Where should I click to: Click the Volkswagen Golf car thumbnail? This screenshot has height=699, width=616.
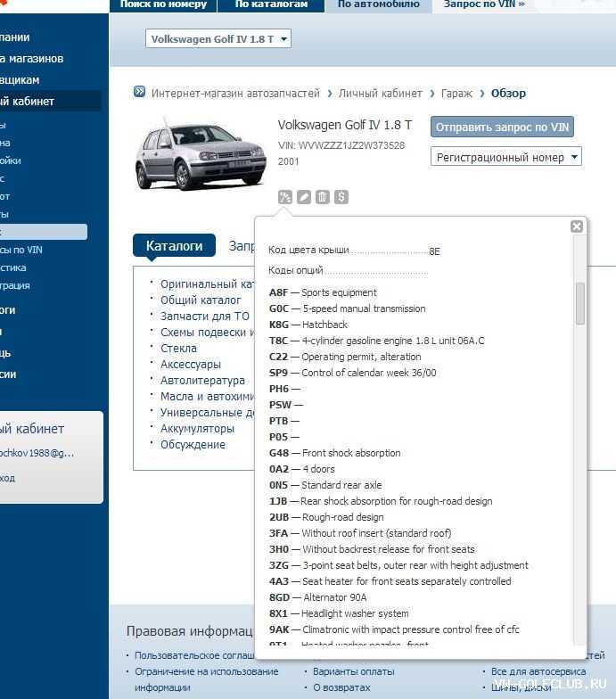point(200,154)
